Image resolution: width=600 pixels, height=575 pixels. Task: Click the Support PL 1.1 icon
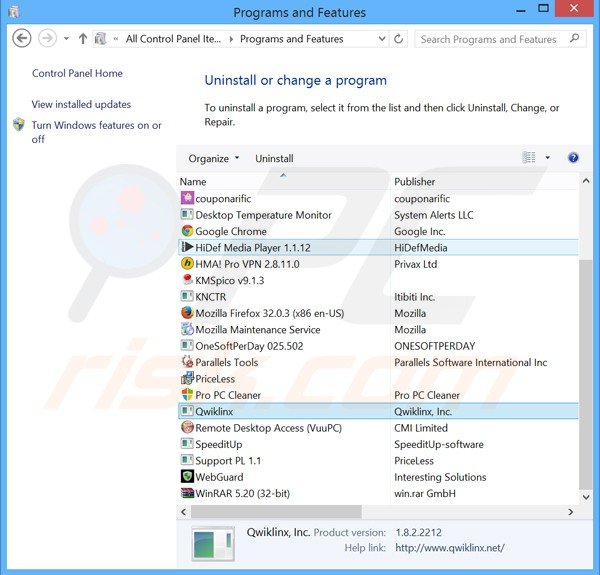187,461
